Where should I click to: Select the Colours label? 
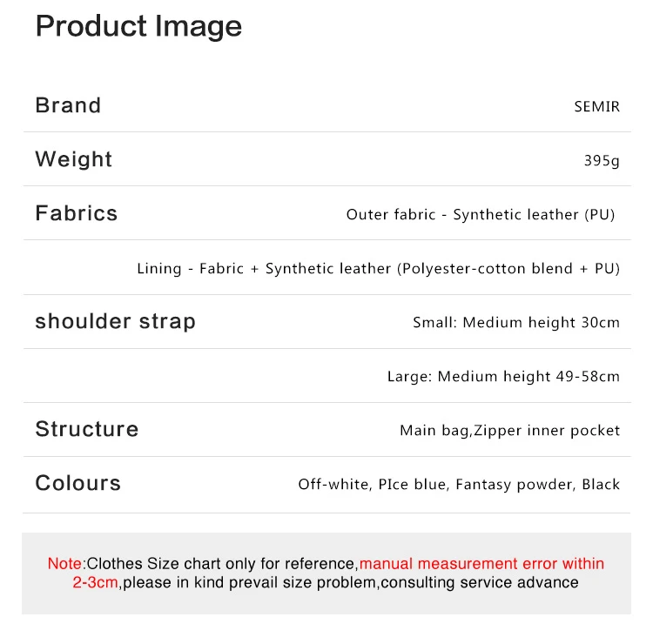tap(77, 483)
